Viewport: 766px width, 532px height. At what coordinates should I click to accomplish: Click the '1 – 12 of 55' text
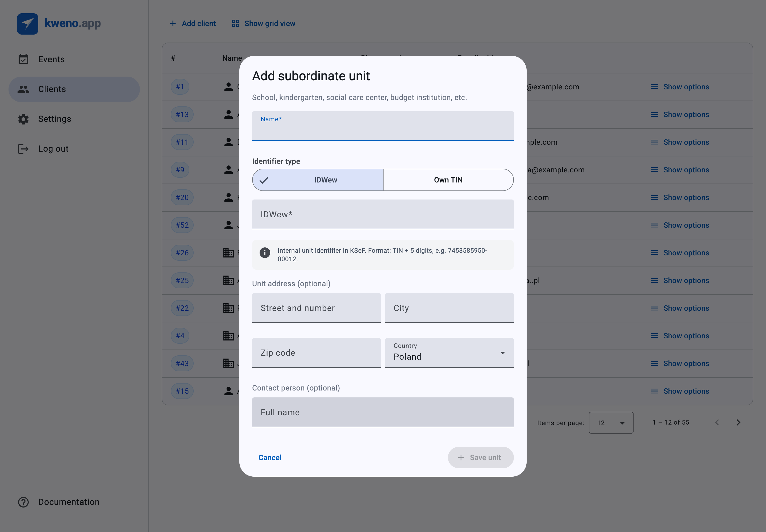pos(671,422)
